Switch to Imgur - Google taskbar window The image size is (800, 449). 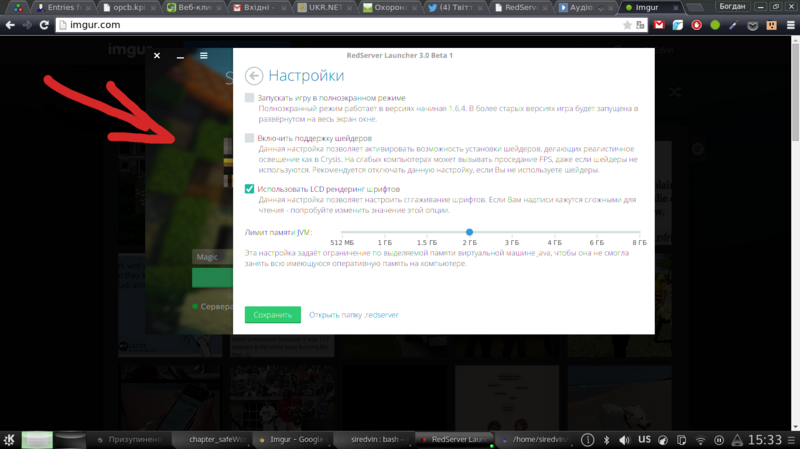point(292,439)
